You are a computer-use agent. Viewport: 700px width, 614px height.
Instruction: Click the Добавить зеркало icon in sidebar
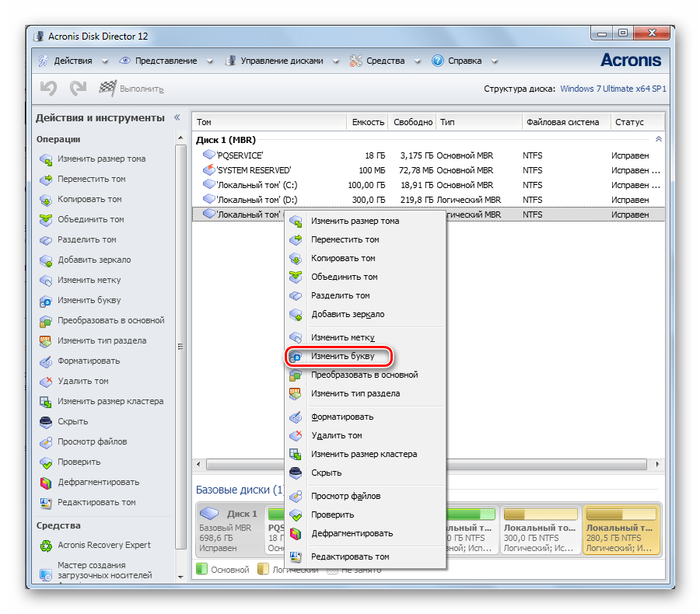pos(45,260)
